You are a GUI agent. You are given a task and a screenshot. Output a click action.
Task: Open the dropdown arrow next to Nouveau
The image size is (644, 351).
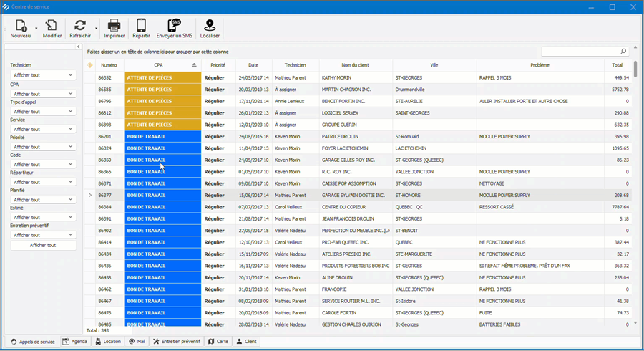click(36, 29)
